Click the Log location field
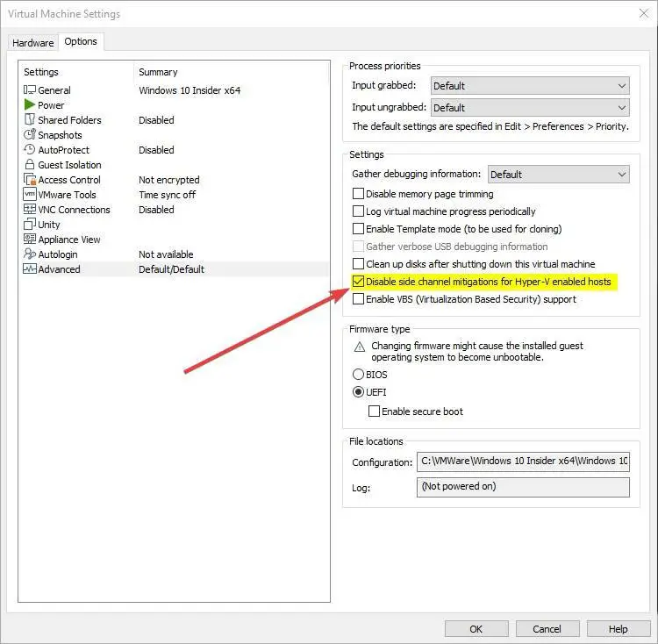This screenshot has width=658, height=644. pyautogui.click(x=523, y=487)
